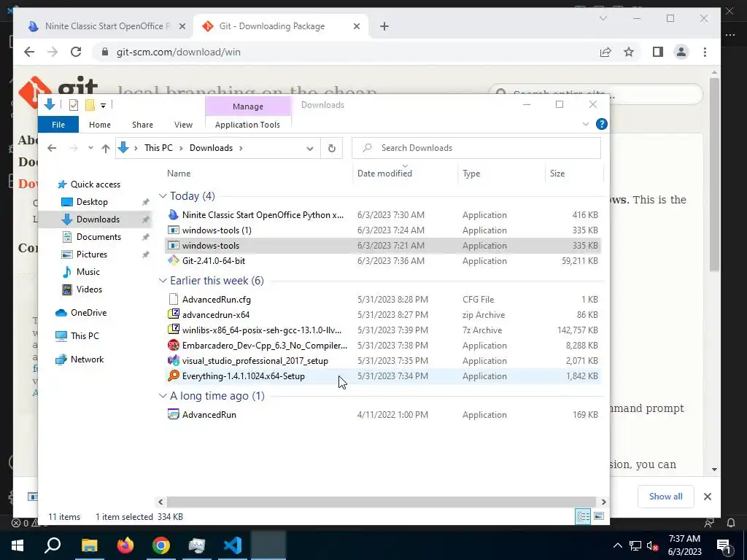Viewport: 747px width, 560px height.
Task: Open Chrome tab search dropdown
Action: (x=603, y=18)
